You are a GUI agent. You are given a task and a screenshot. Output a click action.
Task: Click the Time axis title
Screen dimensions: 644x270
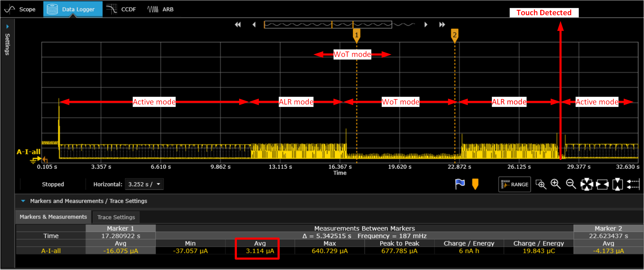pyautogui.click(x=340, y=173)
